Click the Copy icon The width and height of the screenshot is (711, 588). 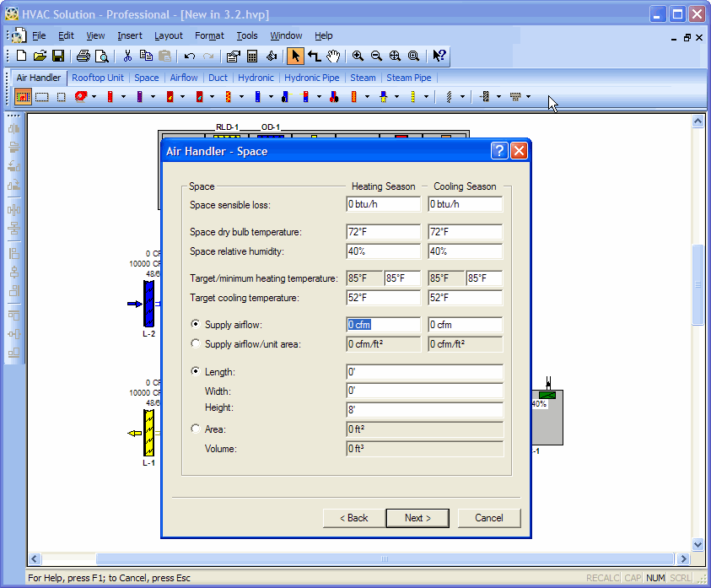point(146,56)
